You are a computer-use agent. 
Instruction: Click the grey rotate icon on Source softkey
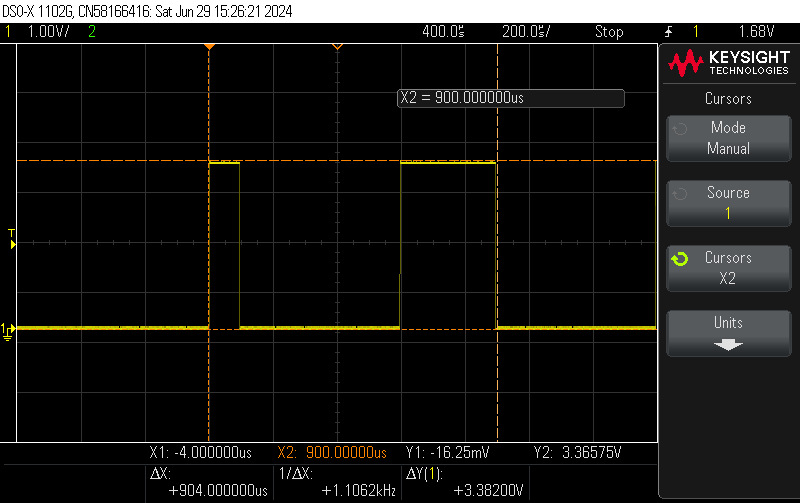pyautogui.click(x=680, y=194)
